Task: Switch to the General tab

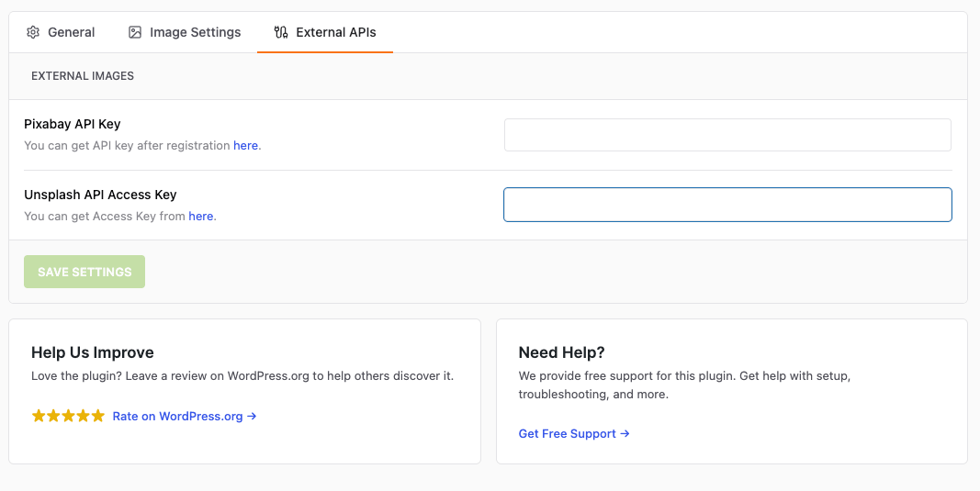Action: point(71,32)
